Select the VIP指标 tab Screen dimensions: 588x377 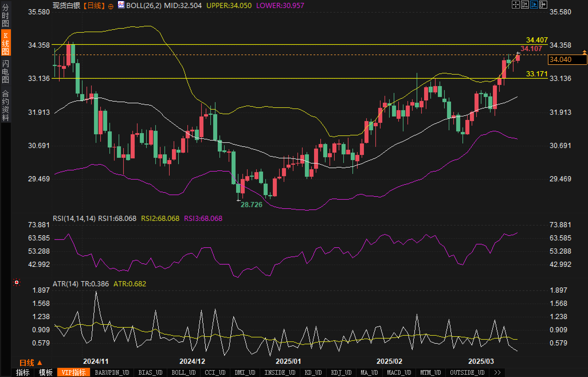[x=74, y=372]
